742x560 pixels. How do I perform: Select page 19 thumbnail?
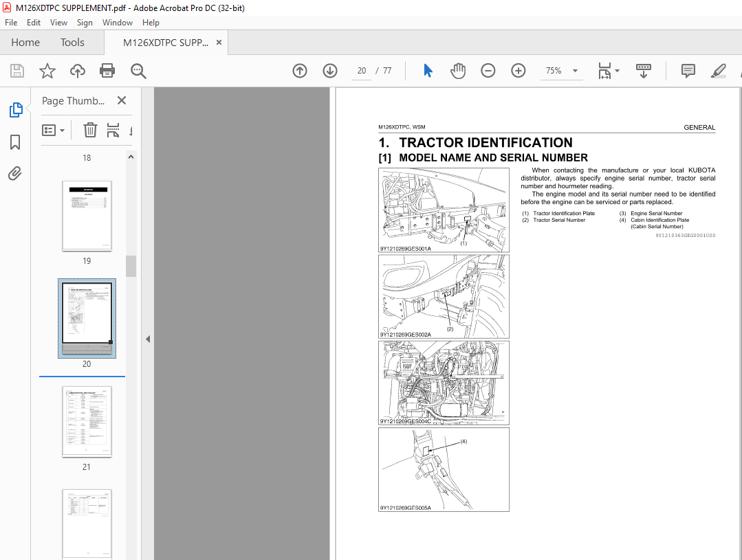pyautogui.click(x=87, y=216)
